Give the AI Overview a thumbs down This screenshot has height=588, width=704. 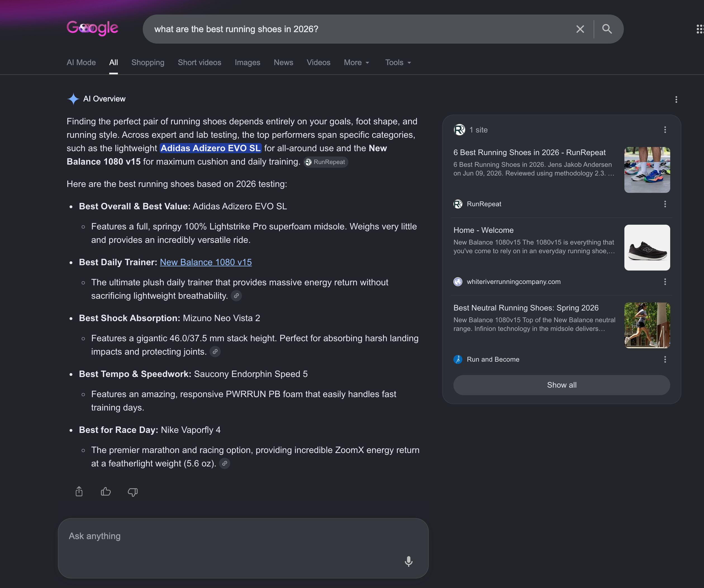tap(133, 492)
